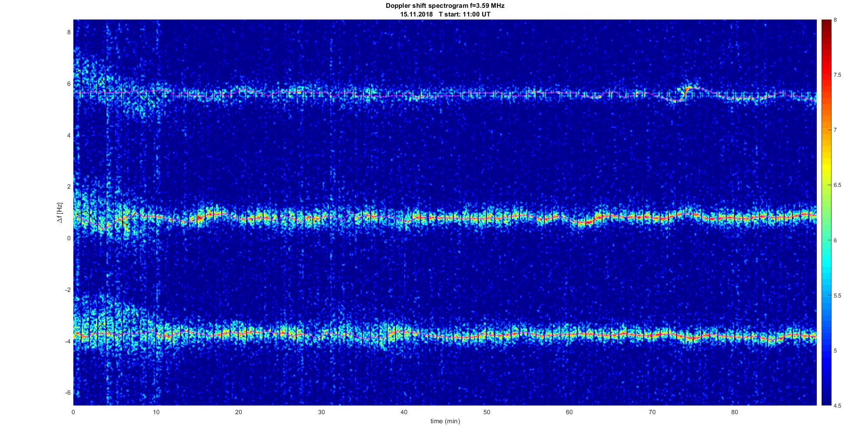
Task: Click the x-axis tick label '40'
Action: 404,412
